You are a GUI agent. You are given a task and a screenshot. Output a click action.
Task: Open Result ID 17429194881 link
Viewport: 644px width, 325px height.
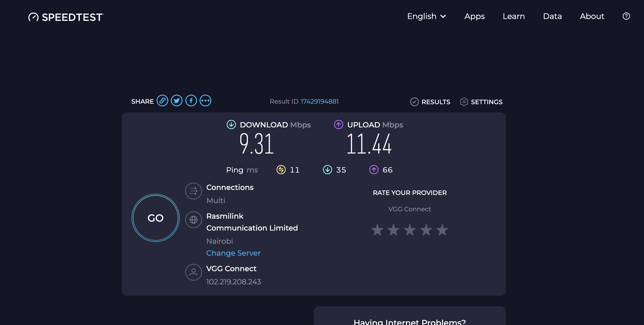click(319, 102)
